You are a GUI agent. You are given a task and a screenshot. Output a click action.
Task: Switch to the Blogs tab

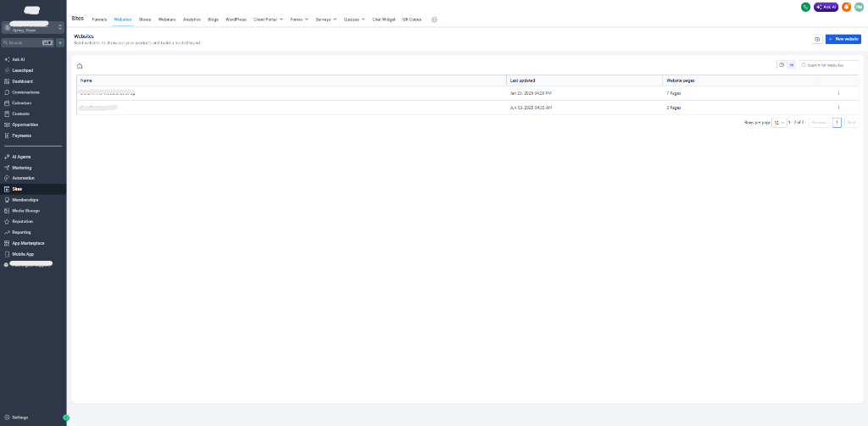click(x=213, y=19)
